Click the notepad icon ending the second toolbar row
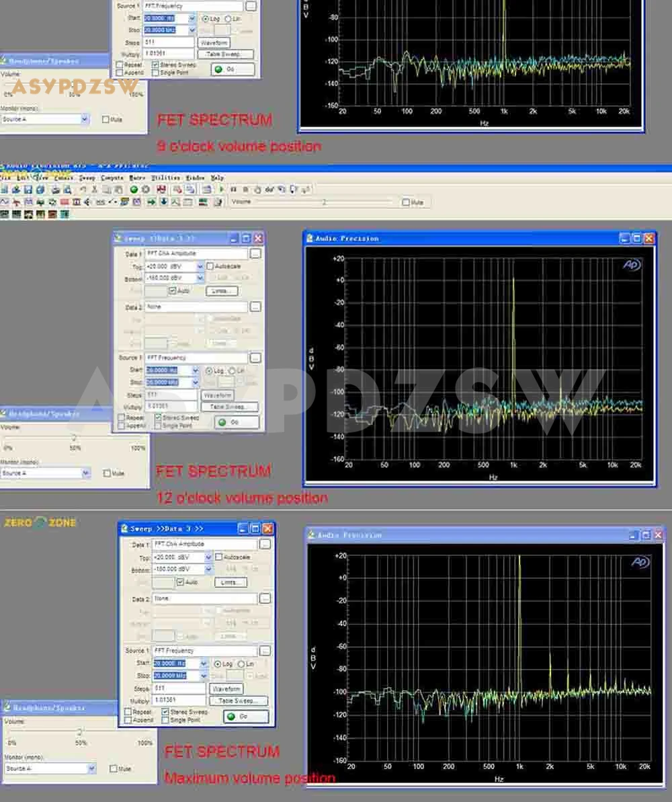The height and width of the screenshot is (802, 672). 218,202
